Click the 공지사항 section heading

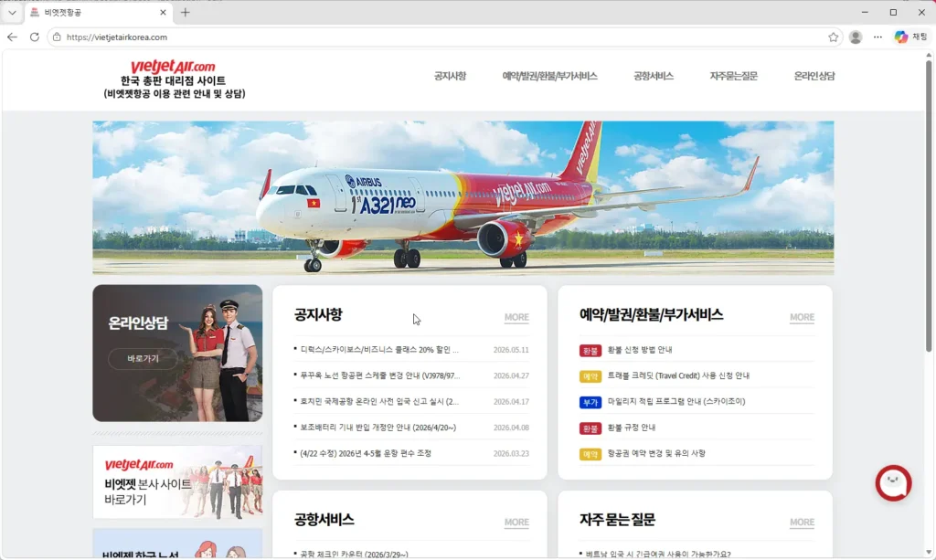pyautogui.click(x=318, y=315)
